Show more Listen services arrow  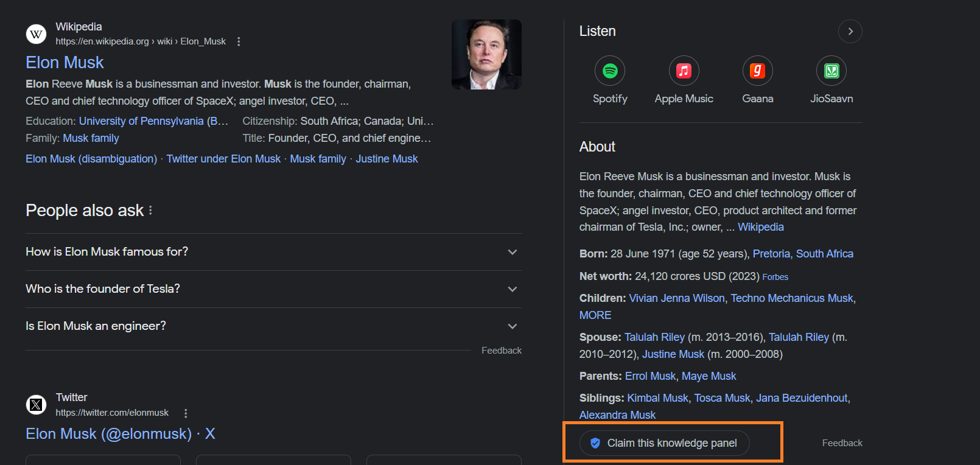850,32
